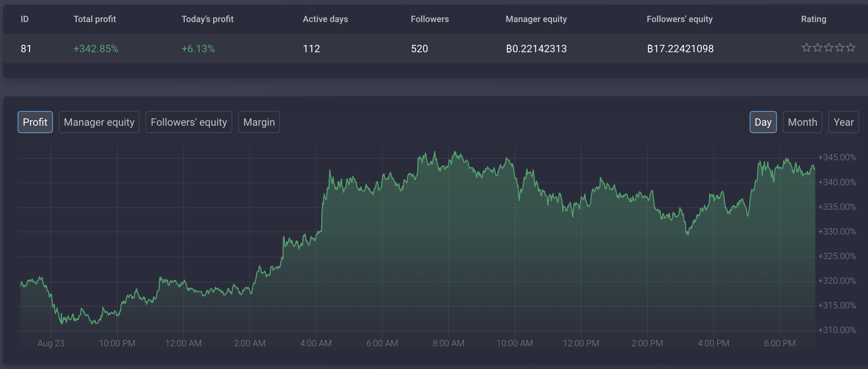Click the first rating star
The height and width of the screenshot is (369, 868).
pos(806,48)
